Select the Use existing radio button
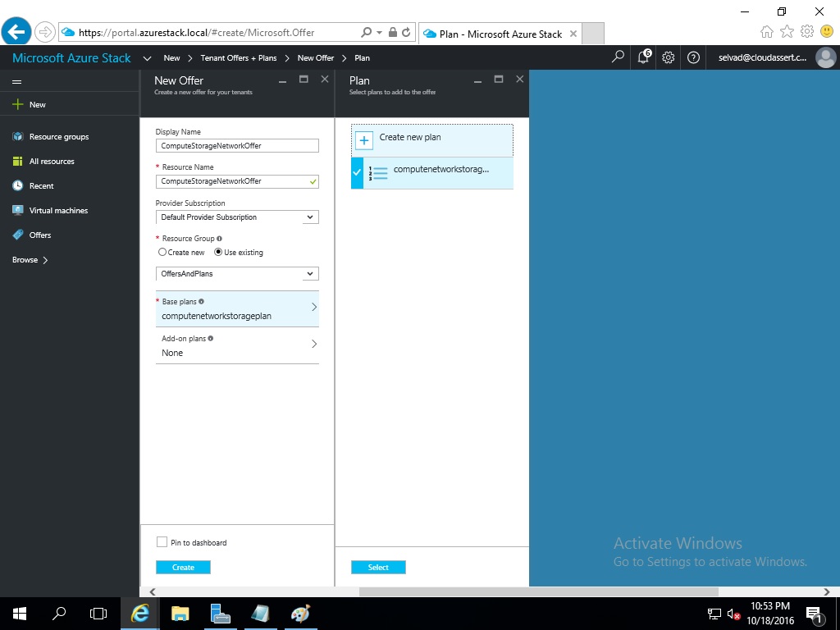Screen dimensions: 840x630 pos(218,252)
